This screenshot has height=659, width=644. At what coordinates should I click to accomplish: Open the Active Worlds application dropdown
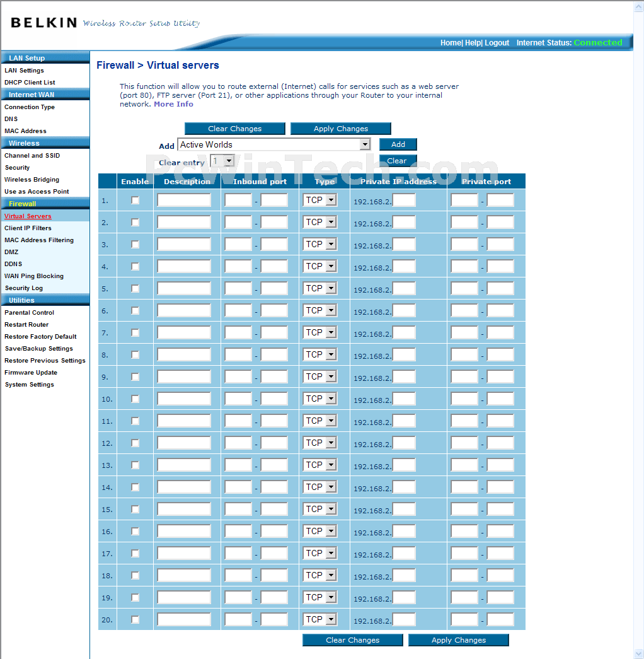[274, 144]
